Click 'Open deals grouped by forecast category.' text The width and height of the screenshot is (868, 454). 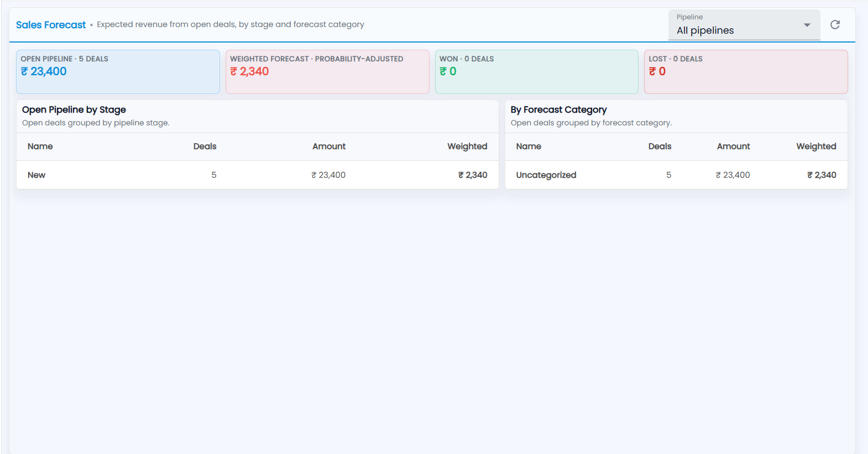(591, 123)
